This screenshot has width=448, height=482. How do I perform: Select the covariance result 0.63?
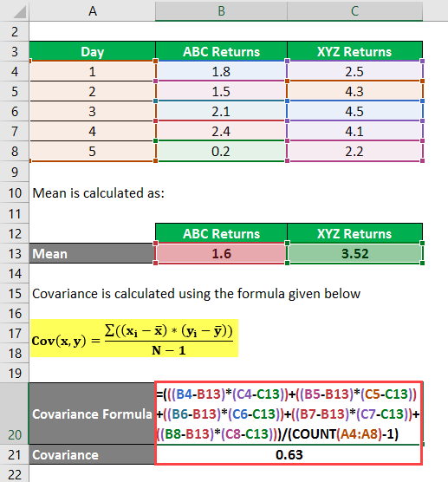pyautogui.click(x=289, y=454)
